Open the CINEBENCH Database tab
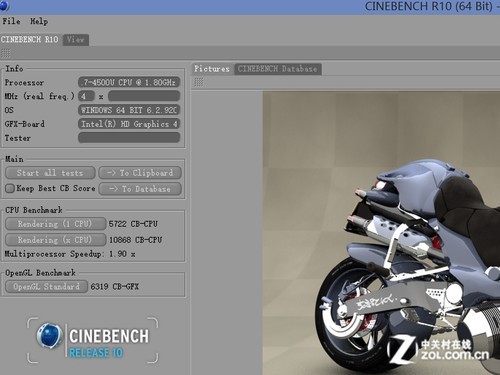The width and height of the screenshot is (500, 375). 278,69
